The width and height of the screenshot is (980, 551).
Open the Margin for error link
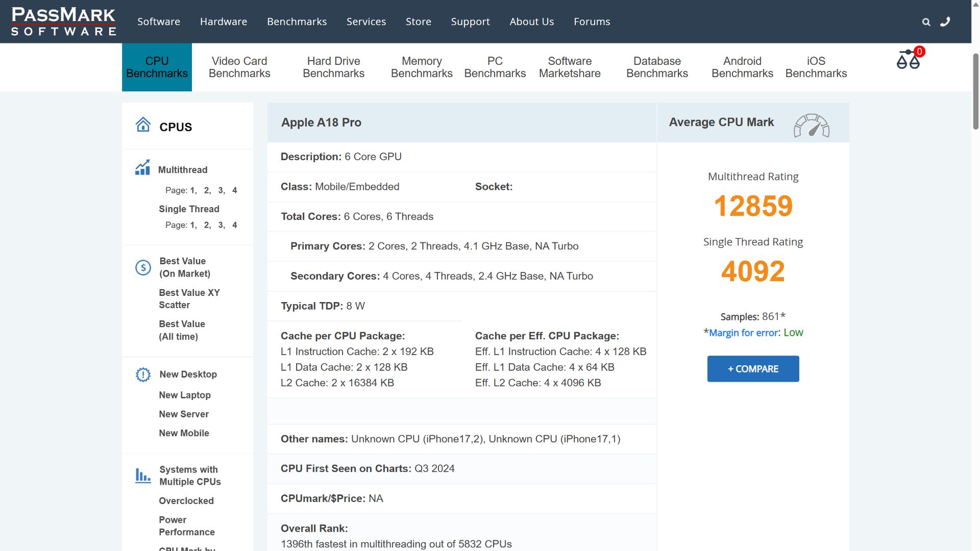744,333
